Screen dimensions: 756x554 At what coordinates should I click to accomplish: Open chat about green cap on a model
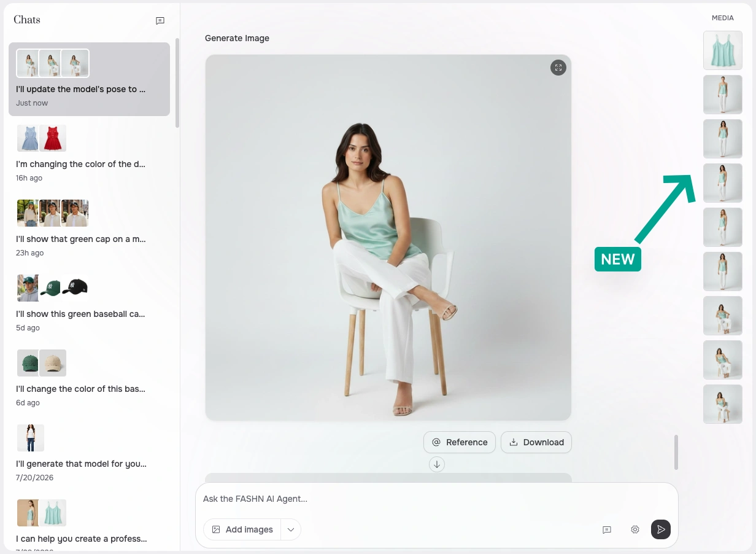click(x=90, y=228)
